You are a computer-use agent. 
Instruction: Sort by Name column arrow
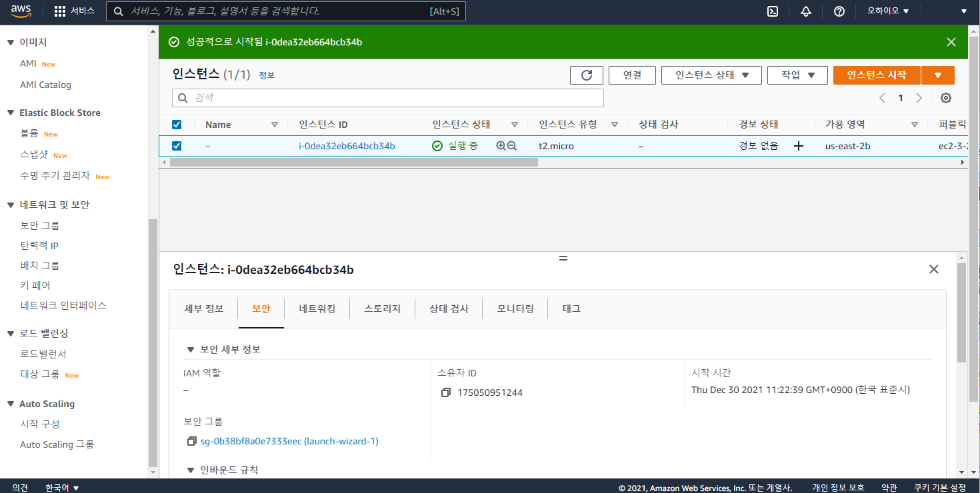tap(275, 125)
